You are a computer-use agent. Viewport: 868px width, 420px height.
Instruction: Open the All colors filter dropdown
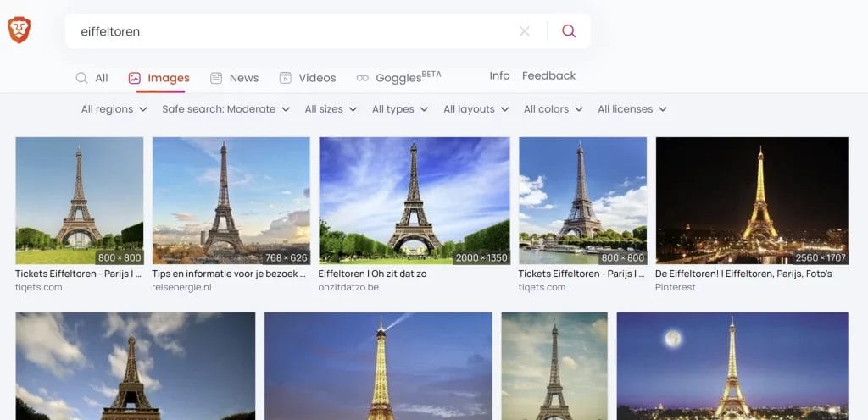click(x=554, y=109)
